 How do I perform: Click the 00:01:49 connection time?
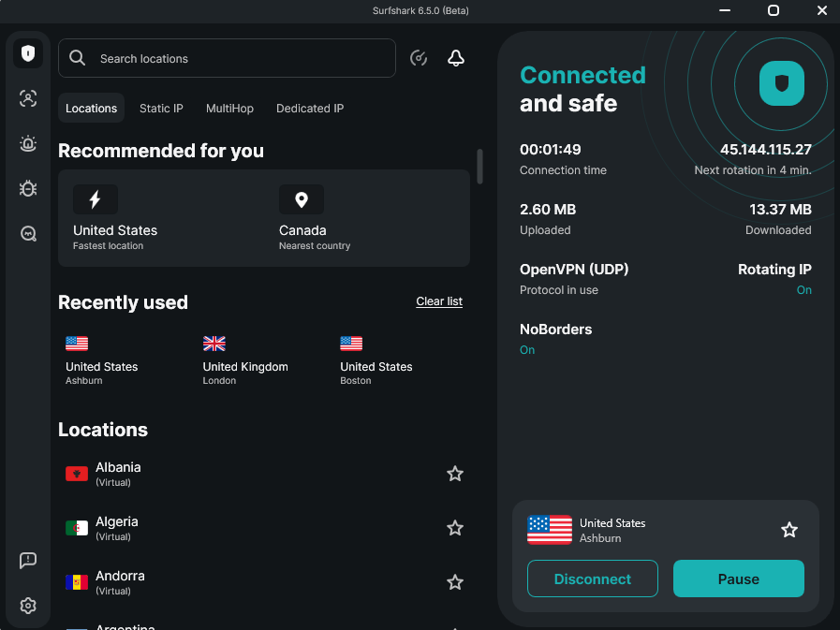[x=551, y=150]
